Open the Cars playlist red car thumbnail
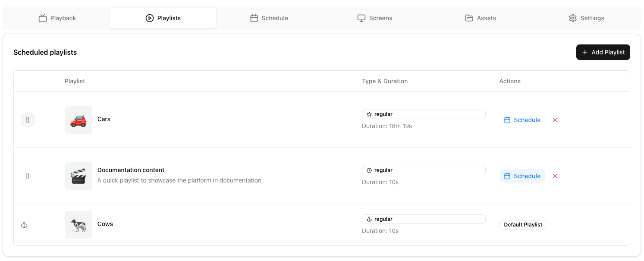 (x=79, y=120)
